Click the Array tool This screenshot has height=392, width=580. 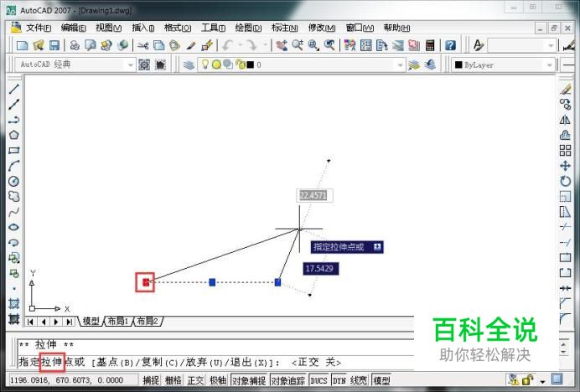565,151
